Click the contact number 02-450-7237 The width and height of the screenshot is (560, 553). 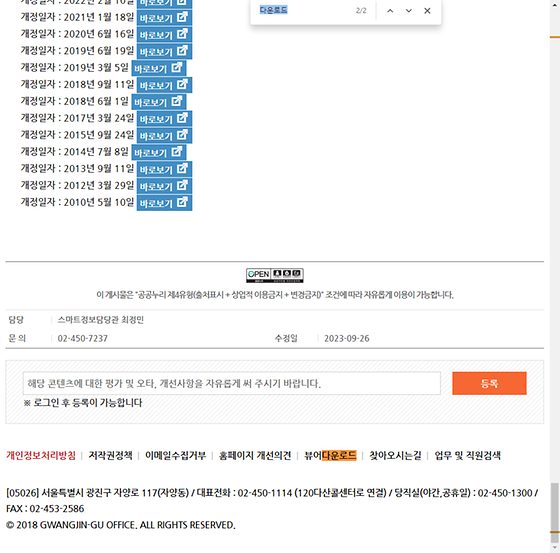click(x=82, y=338)
